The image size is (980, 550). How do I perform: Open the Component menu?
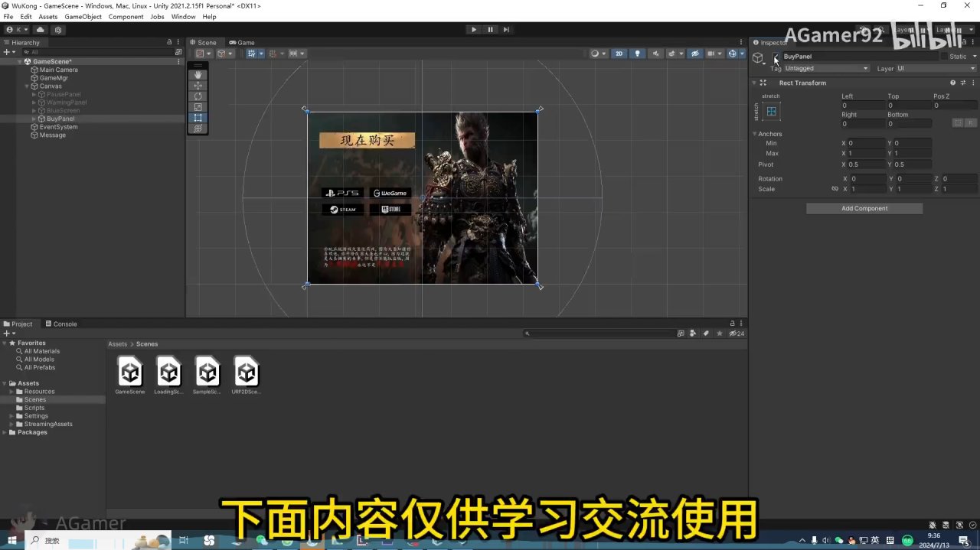(x=126, y=17)
